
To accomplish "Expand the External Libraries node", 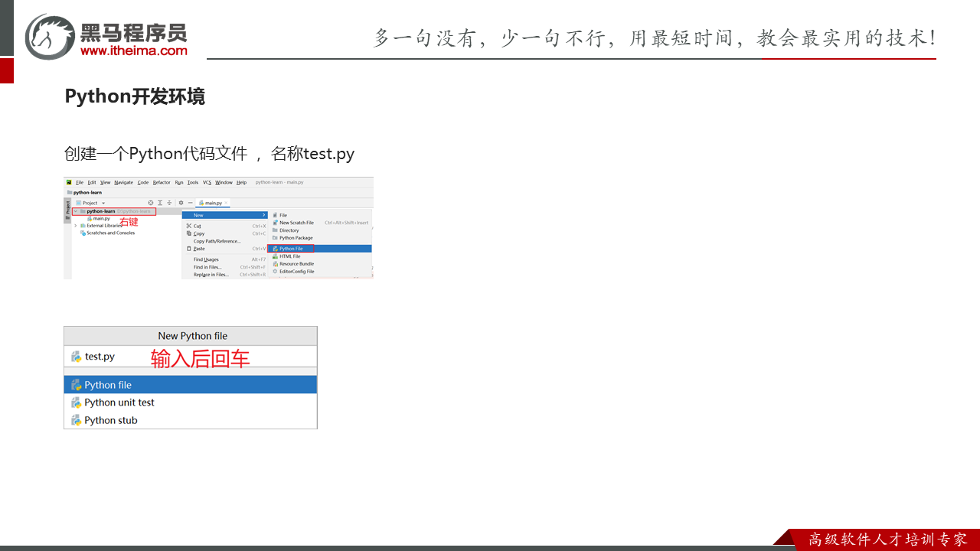I will pos(75,226).
